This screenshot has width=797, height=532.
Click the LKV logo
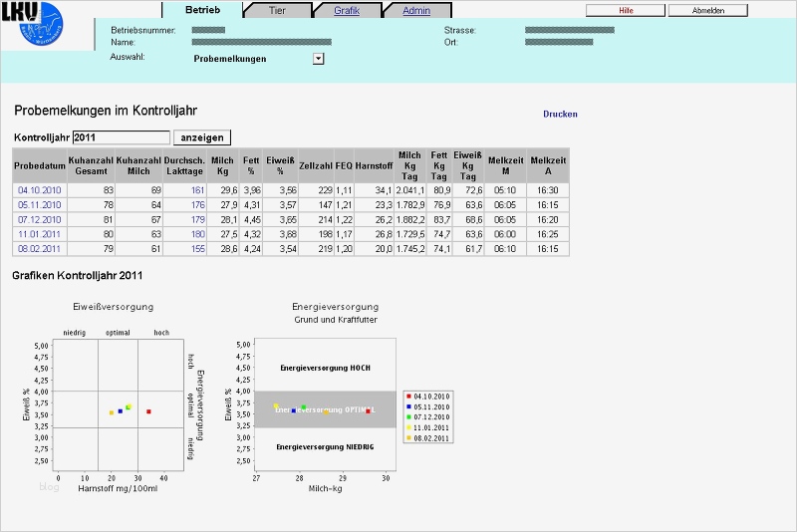point(32,23)
